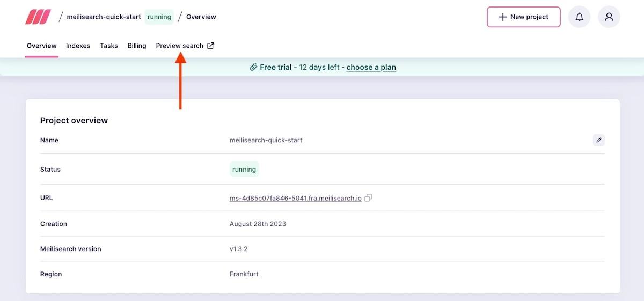This screenshot has width=644, height=301.
Task: Click the Meilisearch version label
Action: pyautogui.click(x=71, y=249)
